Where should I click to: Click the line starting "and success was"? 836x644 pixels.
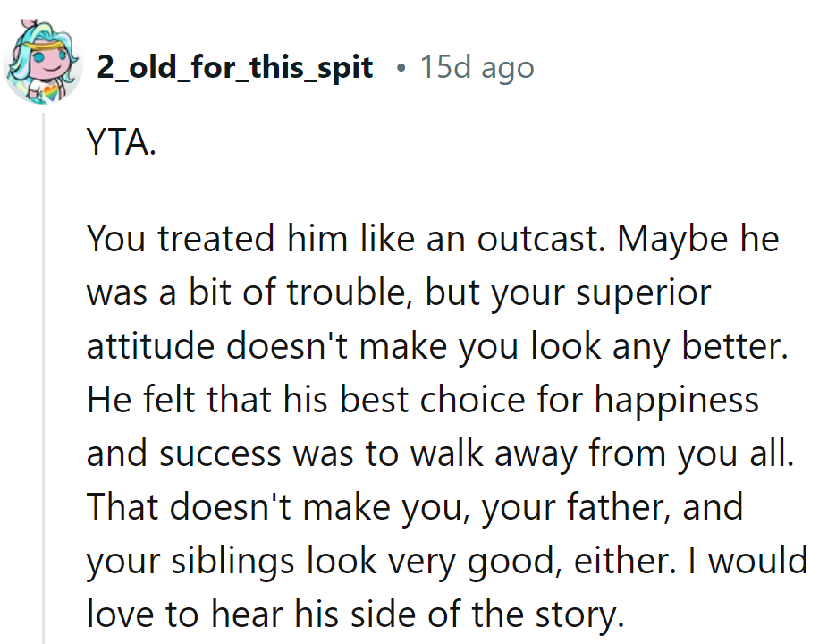pyautogui.click(x=440, y=454)
